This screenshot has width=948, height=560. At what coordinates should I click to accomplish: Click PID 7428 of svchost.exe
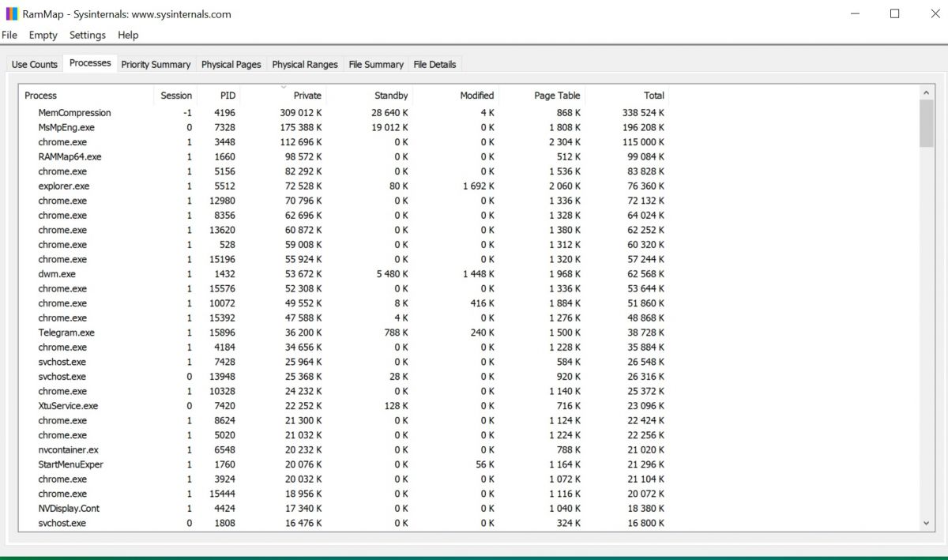[224, 362]
